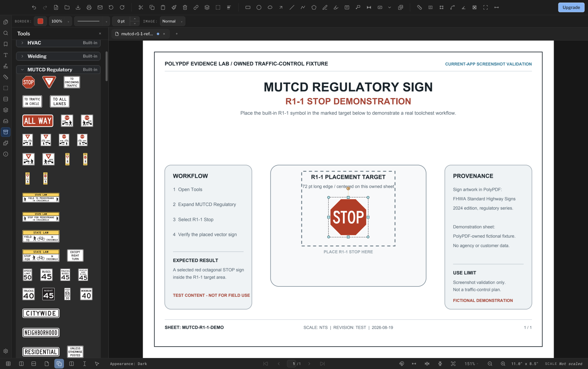Select the Rectangle shape tool
Viewport: 588px width, 369px height.
[248, 7]
